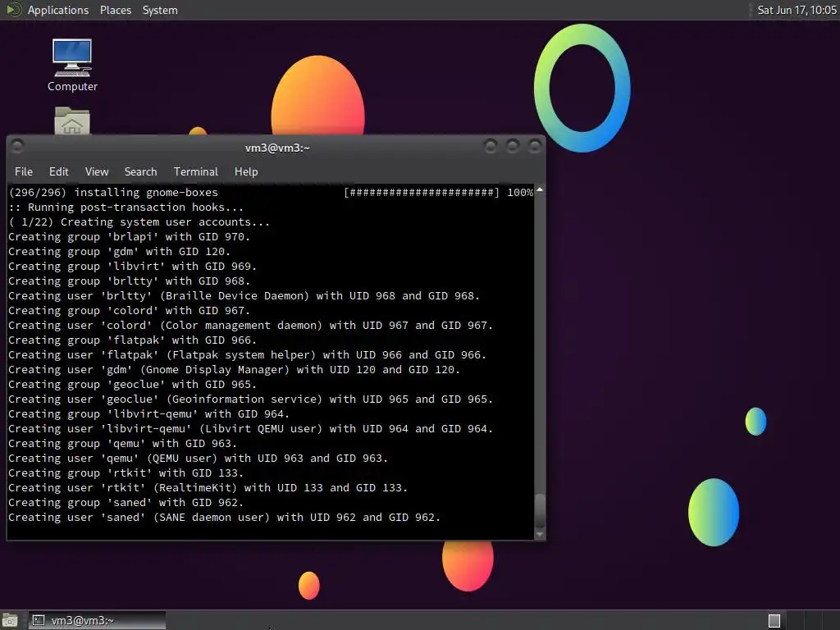840x630 pixels.
Task: Click the line creating group 'libvirt'
Action: point(132,267)
